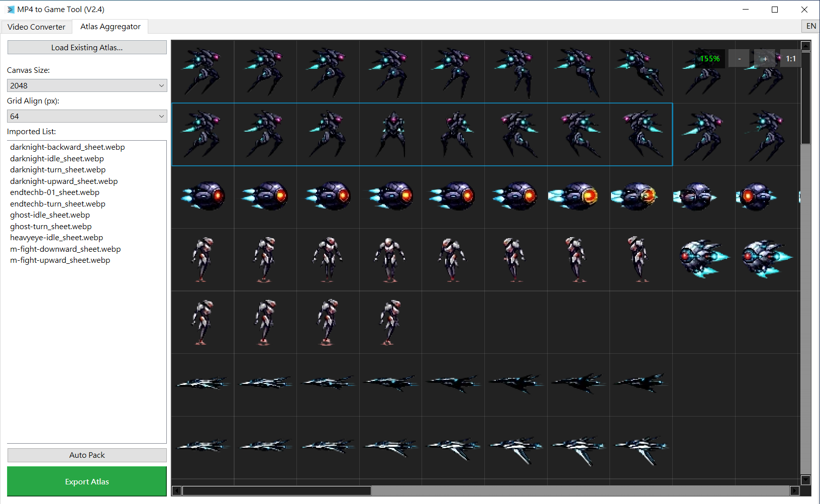Click the vertical scrollbar up arrow
The width and height of the screenshot is (820, 504).
tap(806, 46)
